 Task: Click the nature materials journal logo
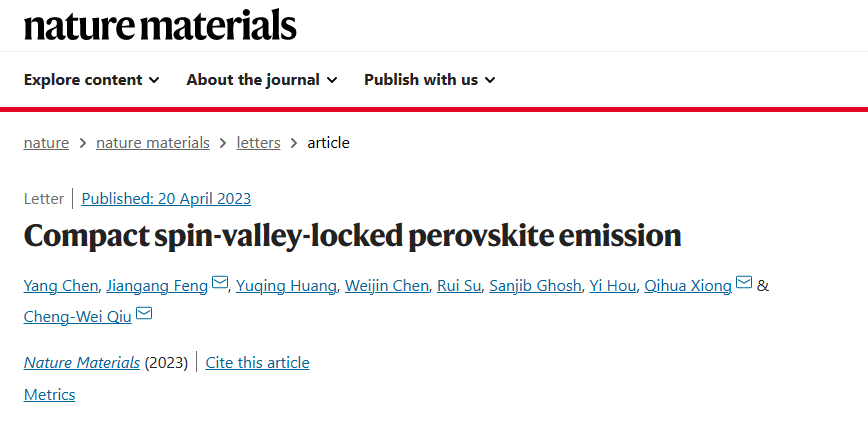click(x=161, y=25)
